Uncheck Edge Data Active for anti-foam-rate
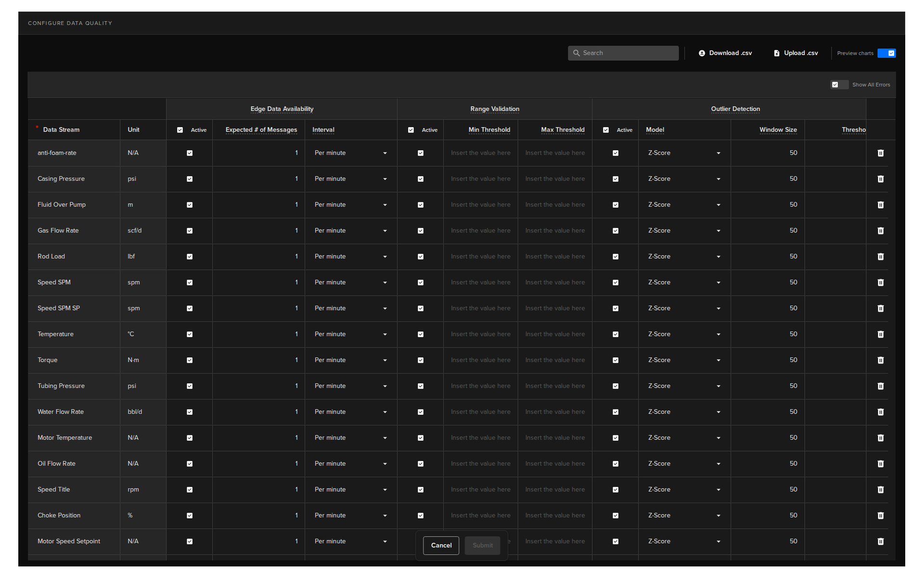Screen dimensions: 924x578 (x=190, y=153)
